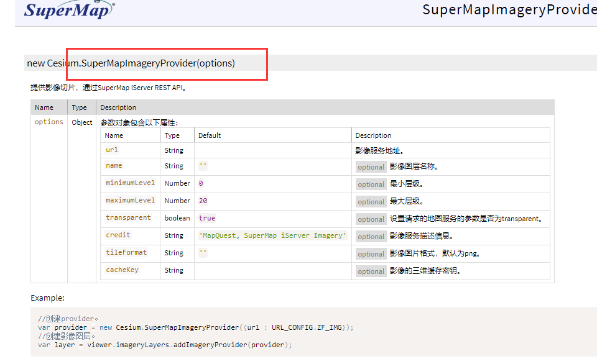Click the cacheKey parameter name
597x364 pixels.
122,270
